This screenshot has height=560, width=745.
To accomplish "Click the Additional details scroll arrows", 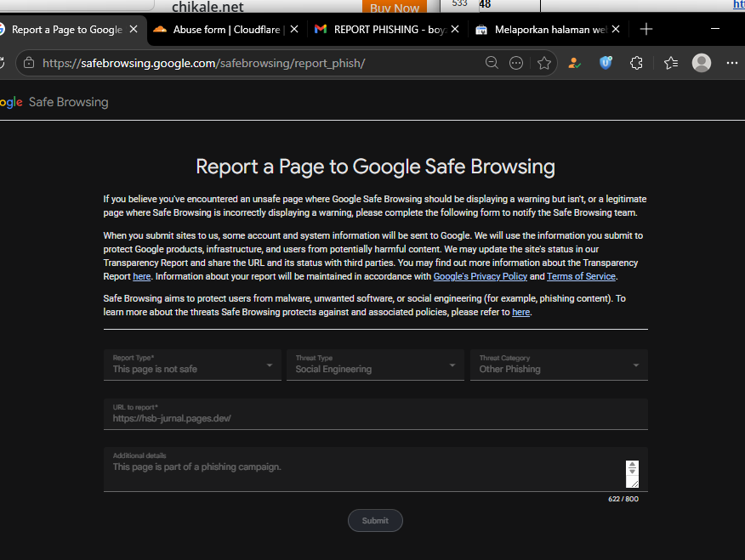I will pos(632,468).
